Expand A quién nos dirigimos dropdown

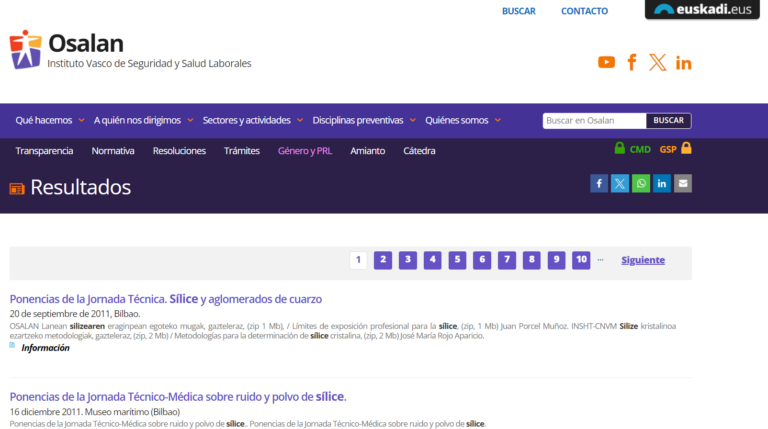coord(144,120)
